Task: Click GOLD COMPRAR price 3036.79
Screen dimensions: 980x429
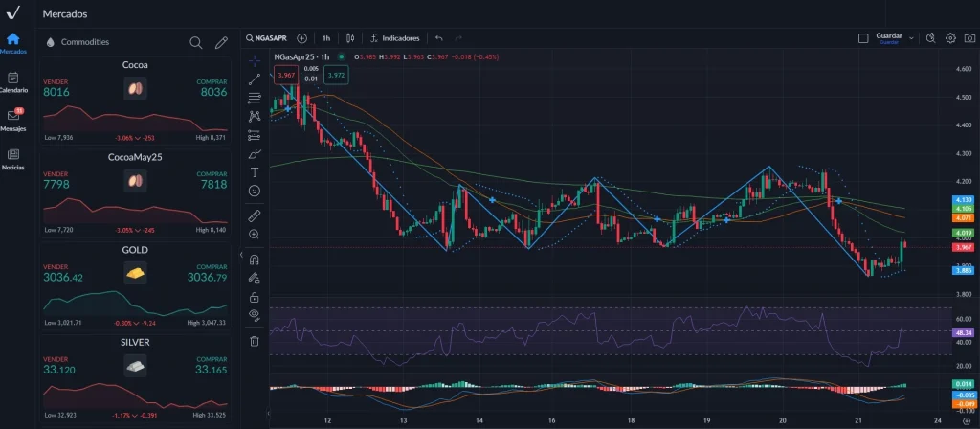Action: pos(208,277)
